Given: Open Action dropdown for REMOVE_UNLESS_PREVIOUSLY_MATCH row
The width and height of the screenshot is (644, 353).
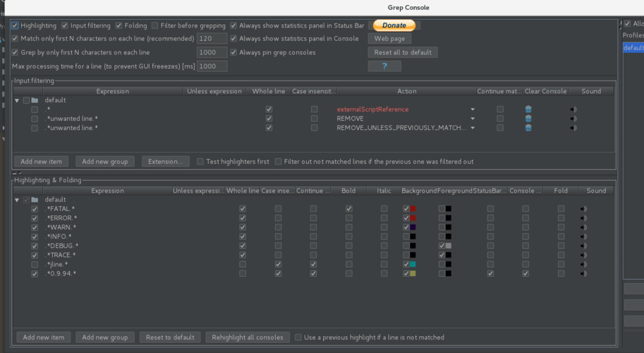Looking at the screenshot, I should coord(473,128).
